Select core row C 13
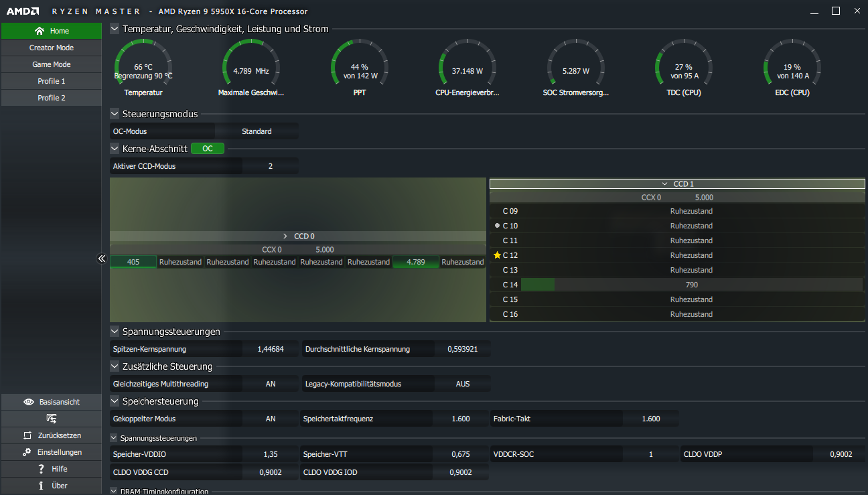Image resolution: width=868 pixels, height=495 pixels. [x=677, y=270]
